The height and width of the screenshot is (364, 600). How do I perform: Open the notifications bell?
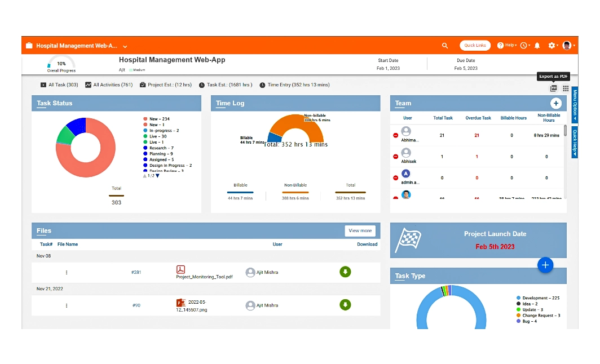(x=537, y=46)
